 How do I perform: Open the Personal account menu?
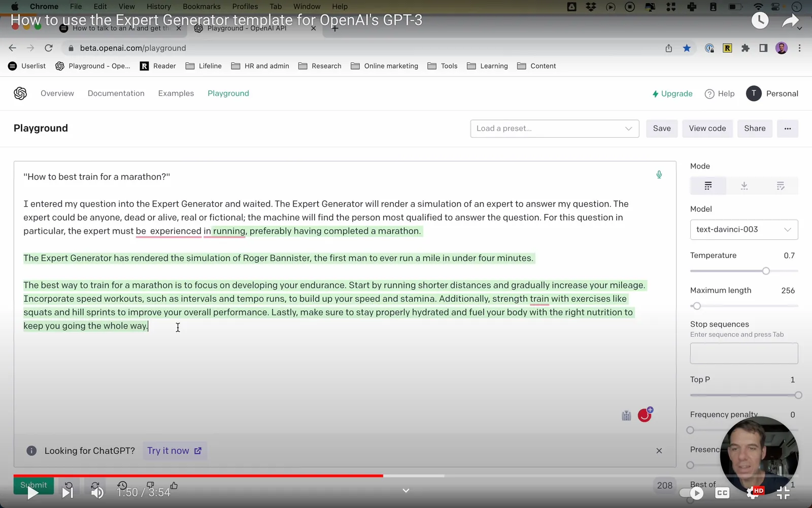coord(772,93)
